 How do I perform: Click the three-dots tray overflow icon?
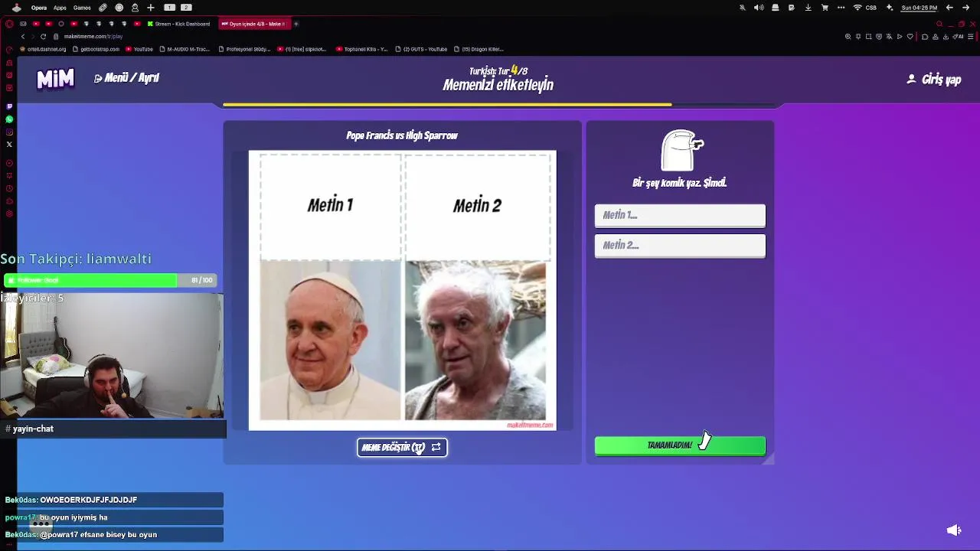point(841,8)
